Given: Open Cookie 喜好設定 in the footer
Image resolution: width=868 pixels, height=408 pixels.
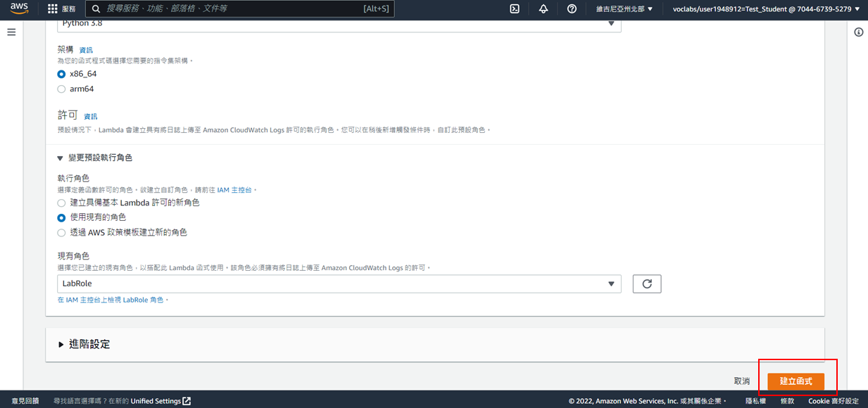Looking at the screenshot, I should [834, 401].
